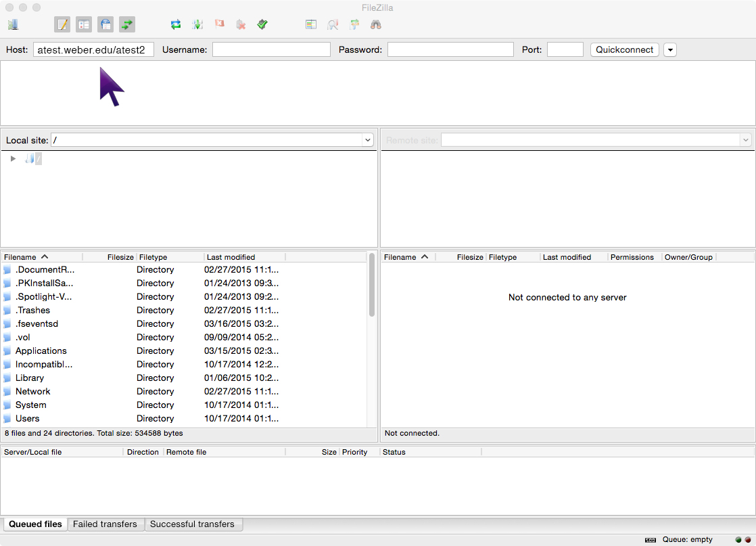The image size is (756, 546).
Task: Click the reconnect to last server icon
Action: click(262, 25)
